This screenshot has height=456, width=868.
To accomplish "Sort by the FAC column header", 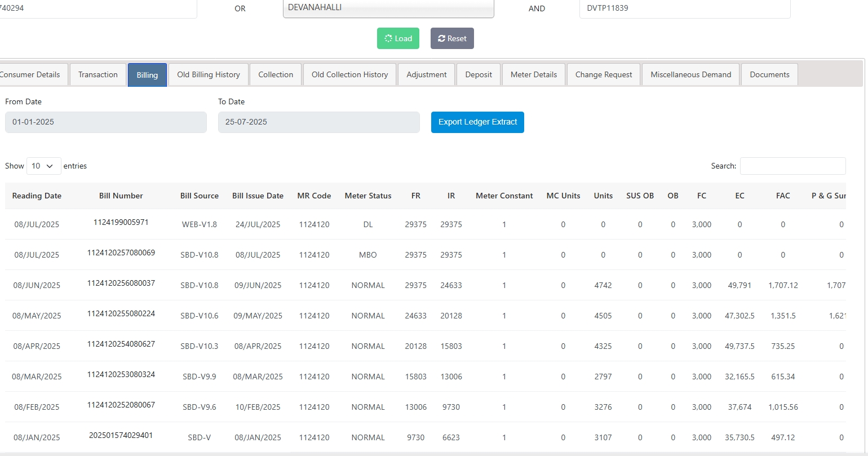I will 783,196.
